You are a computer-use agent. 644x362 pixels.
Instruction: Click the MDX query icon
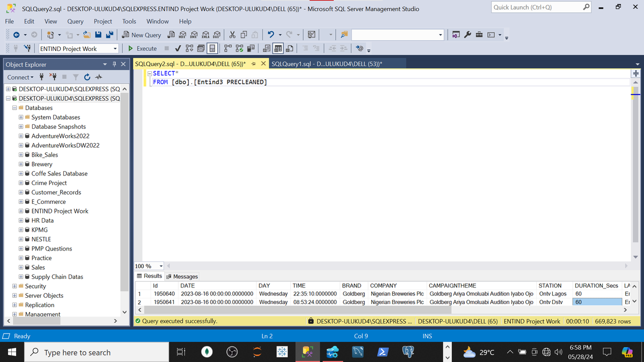182,35
